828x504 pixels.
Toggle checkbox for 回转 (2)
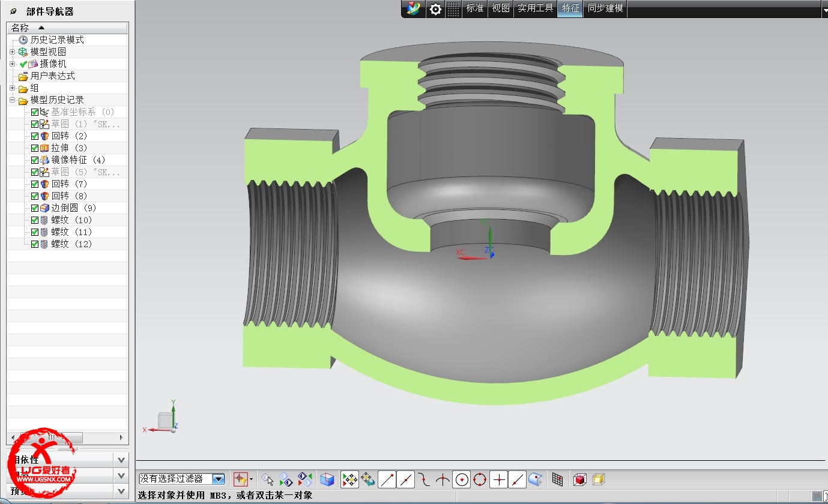click(35, 136)
